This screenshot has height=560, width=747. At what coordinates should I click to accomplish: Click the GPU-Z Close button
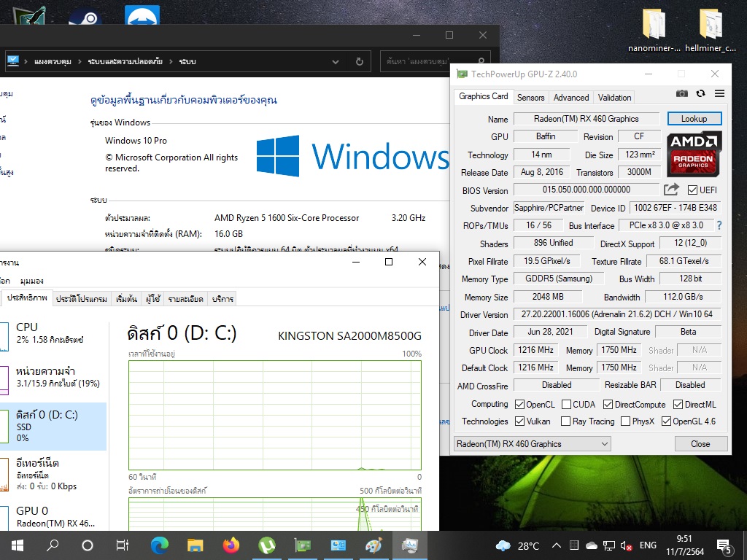(x=701, y=444)
